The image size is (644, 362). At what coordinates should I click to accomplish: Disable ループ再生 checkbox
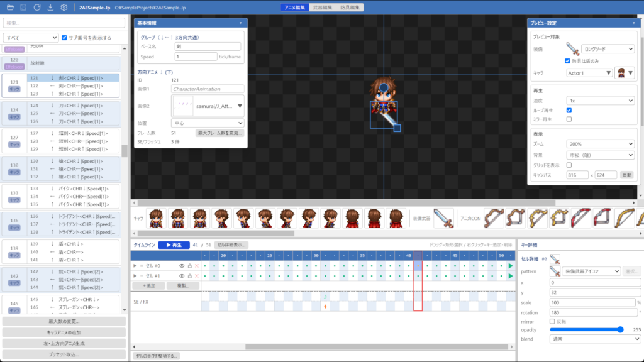[569, 111]
